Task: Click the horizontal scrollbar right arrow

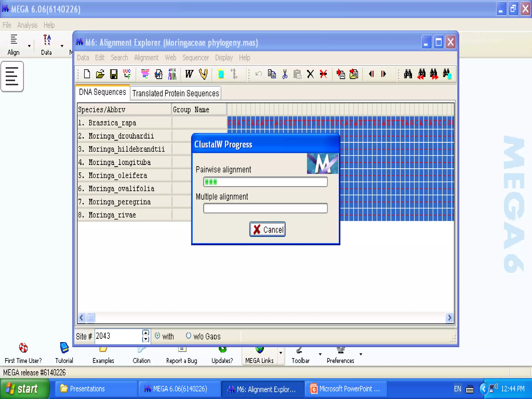Action: (449, 317)
